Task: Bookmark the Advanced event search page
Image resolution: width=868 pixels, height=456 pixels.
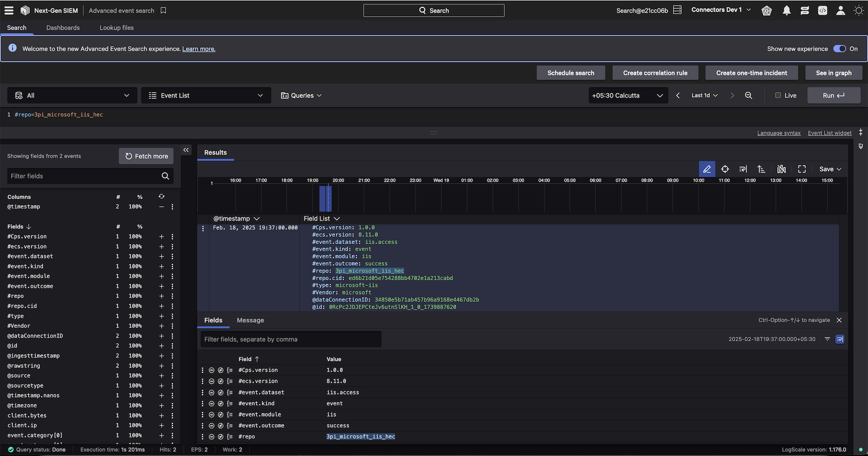Action: click(163, 10)
